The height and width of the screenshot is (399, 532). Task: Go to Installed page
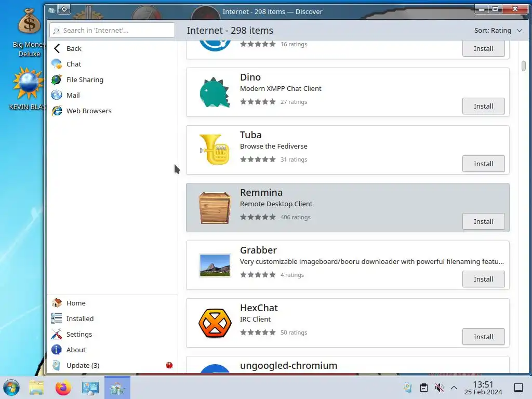[x=112, y=318]
